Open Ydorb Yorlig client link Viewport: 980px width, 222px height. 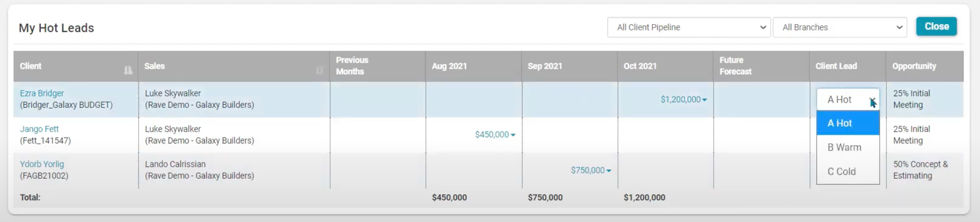(42, 164)
